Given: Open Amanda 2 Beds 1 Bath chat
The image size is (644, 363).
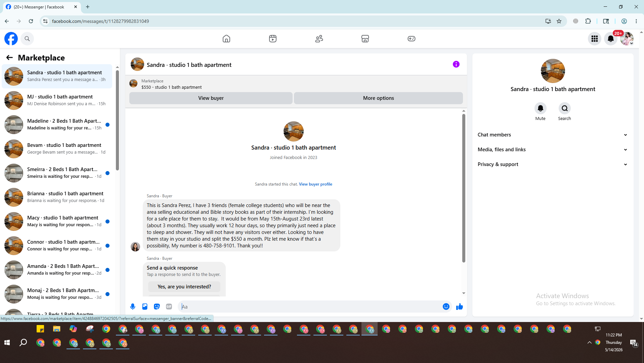Looking at the screenshot, I should 57,270.
